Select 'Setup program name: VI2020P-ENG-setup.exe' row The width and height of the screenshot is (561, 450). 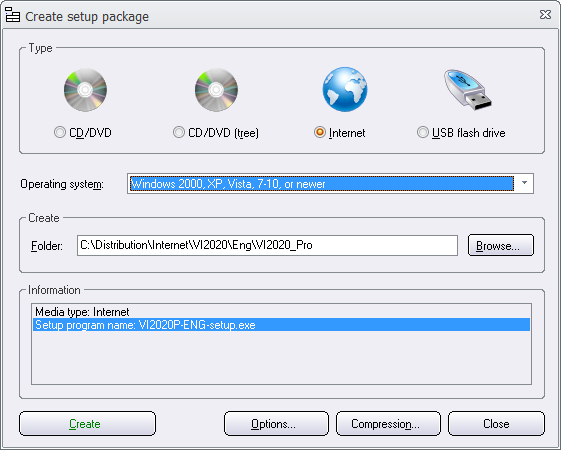[281, 325]
